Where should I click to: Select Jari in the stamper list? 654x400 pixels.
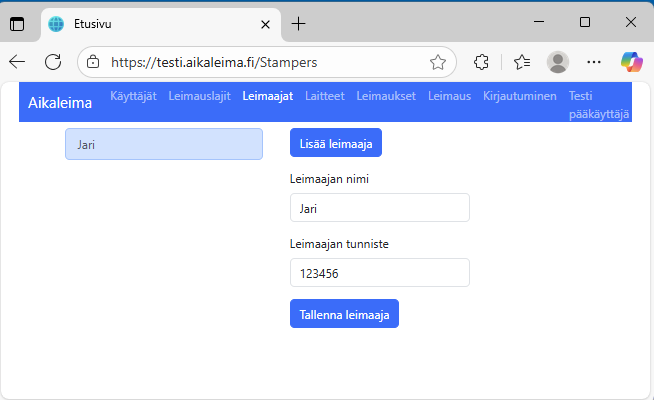164,144
